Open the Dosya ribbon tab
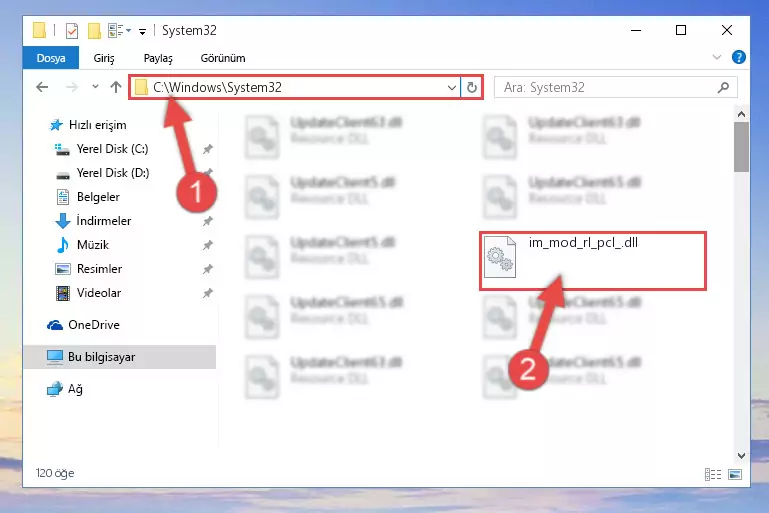Viewport: 769px width, 513px height. pyautogui.click(x=51, y=58)
